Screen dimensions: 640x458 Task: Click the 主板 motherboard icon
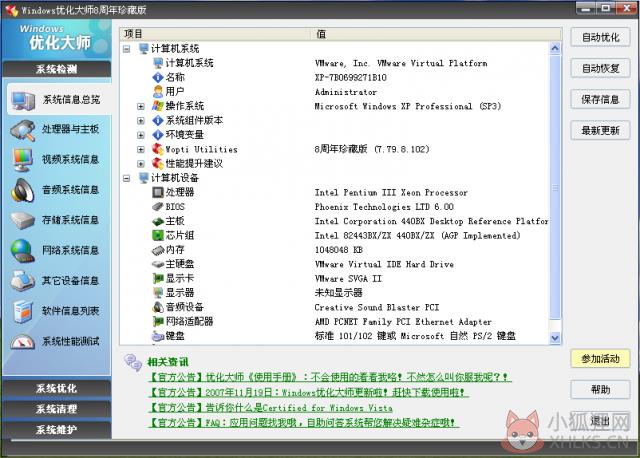[x=158, y=222]
